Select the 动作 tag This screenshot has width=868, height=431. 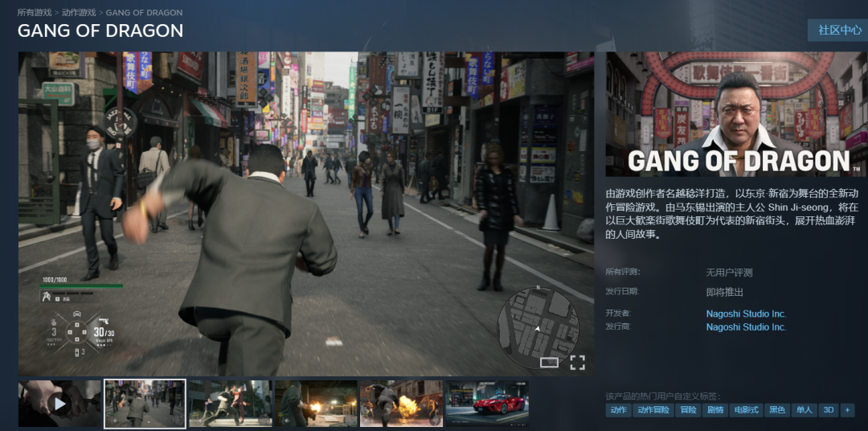coord(618,410)
